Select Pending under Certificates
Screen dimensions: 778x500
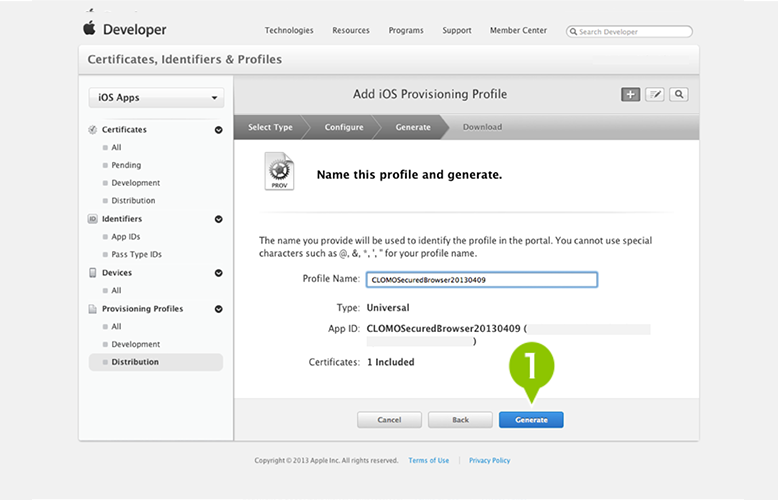(x=126, y=165)
